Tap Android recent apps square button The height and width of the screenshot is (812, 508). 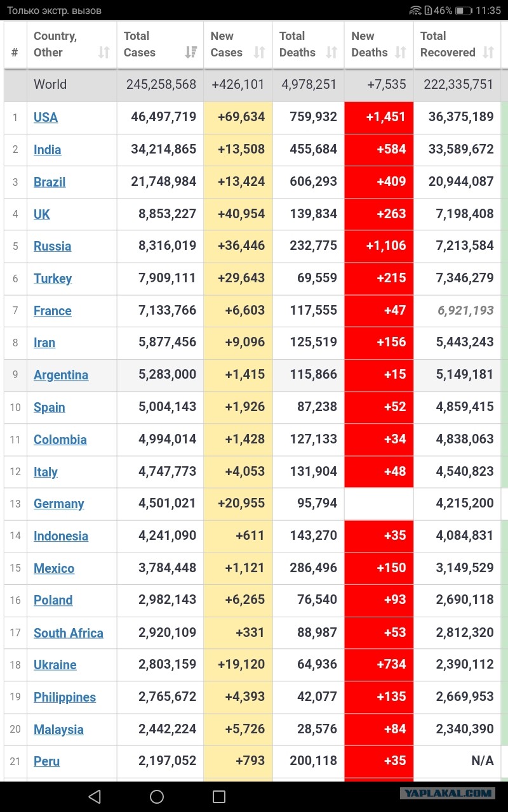[219, 797]
